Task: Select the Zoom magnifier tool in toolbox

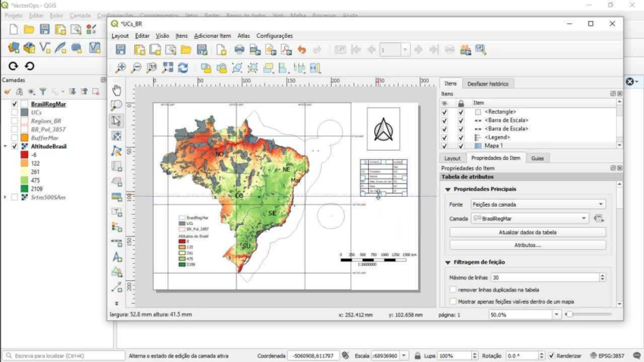Action: (117, 106)
